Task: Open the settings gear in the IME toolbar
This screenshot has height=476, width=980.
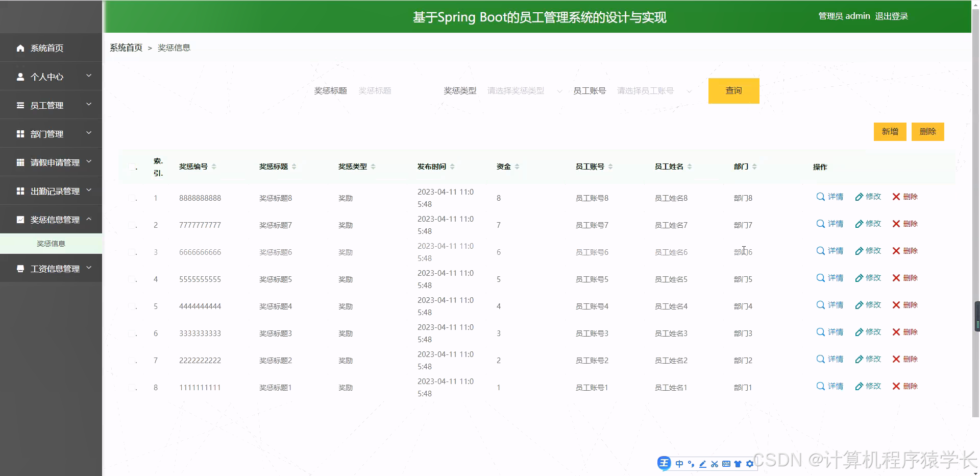Action: point(749,464)
